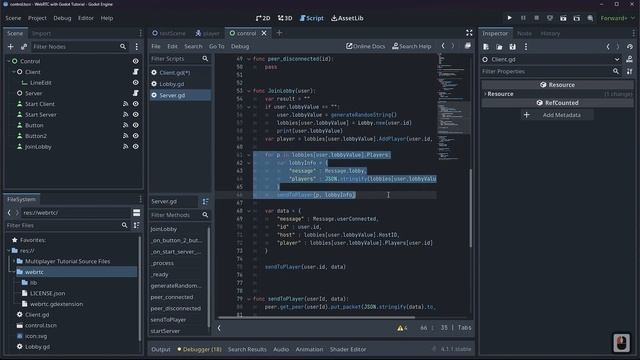The width and height of the screenshot is (640, 360).
Task: Open the Debugger (18) bottom panel
Action: [x=199, y=349]
